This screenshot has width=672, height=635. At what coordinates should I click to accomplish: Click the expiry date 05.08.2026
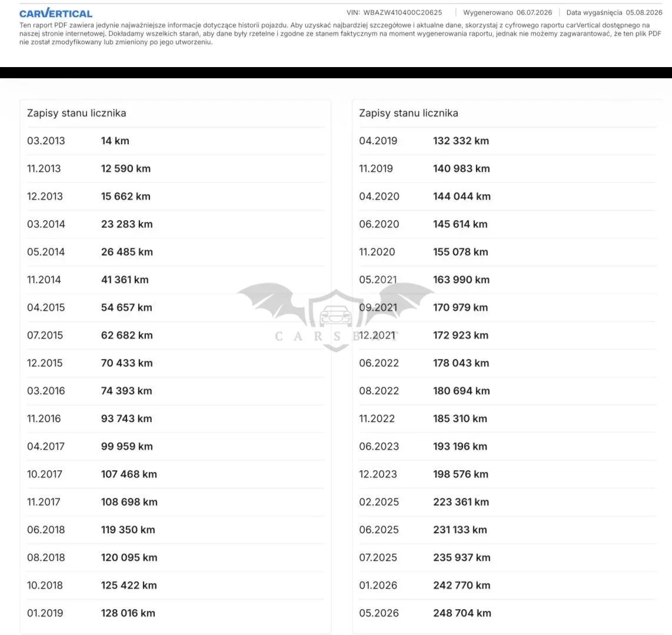(x=644, y=12)
